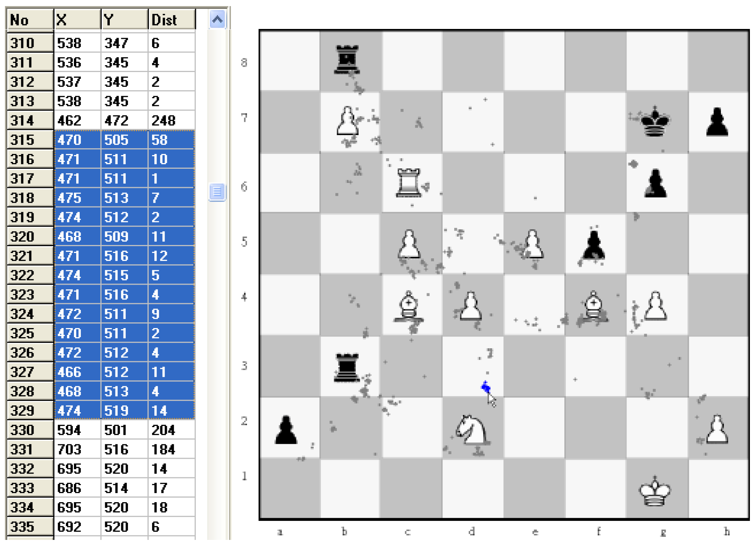Image resolution: width=756 pixels, height=546 pixels.
Task: Click the scroll up arrow button
Action: pyautogui.click(x=217, y=19)
